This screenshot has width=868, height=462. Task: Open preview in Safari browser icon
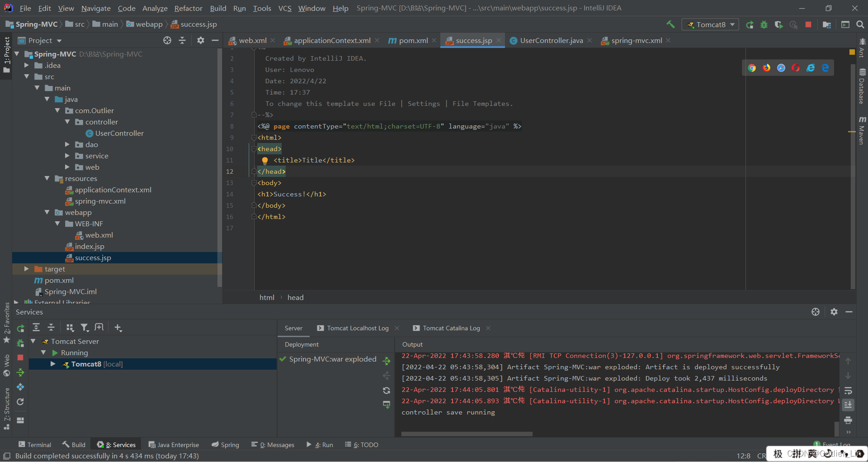click(781, 68)
